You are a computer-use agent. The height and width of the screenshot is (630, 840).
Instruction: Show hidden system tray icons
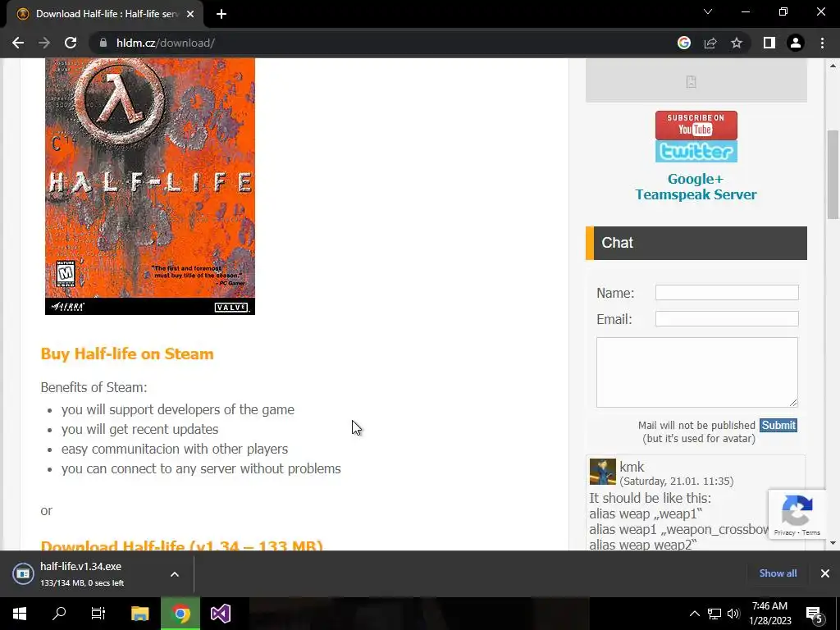pos(694,614)
